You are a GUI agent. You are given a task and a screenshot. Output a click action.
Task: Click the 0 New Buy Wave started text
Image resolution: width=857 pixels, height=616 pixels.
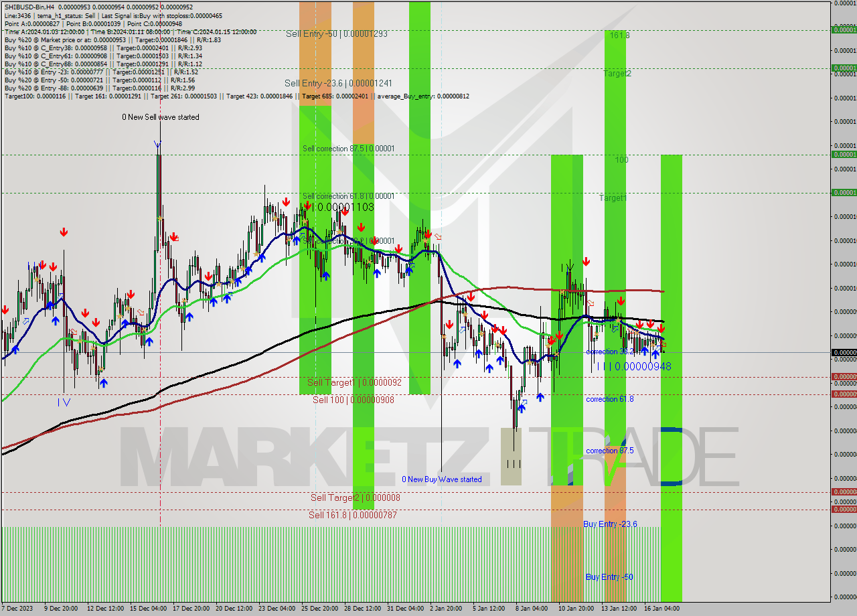tap(443, 479)
